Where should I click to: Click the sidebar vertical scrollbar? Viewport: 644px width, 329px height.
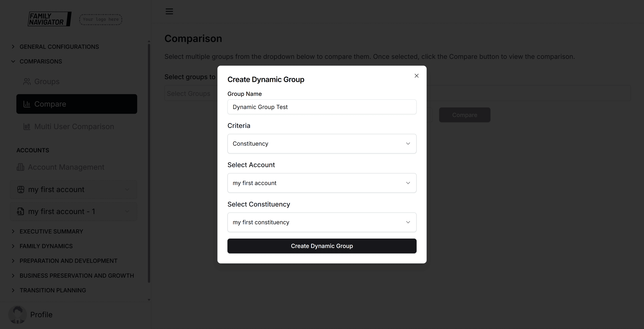pos(149,163)
